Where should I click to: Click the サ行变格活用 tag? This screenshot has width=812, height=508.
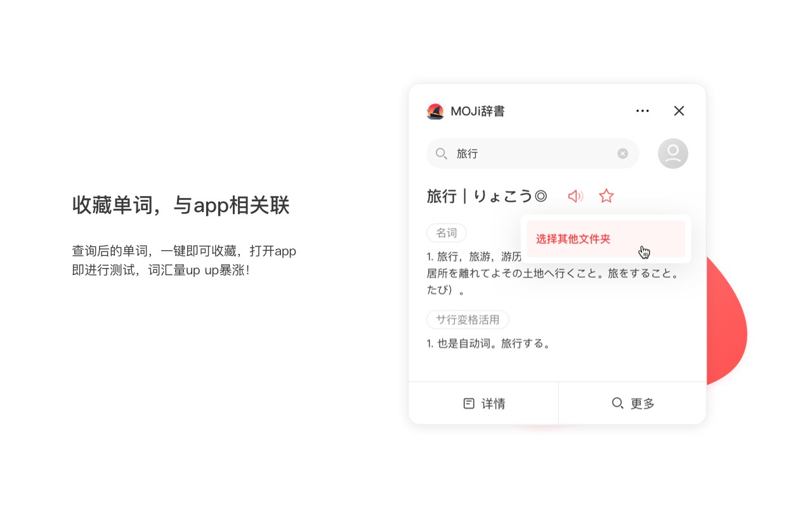[468, 319]
